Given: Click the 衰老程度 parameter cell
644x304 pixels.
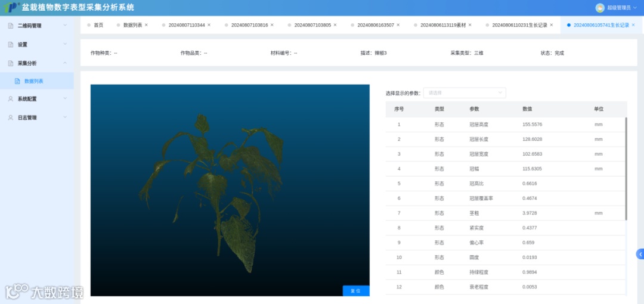Looking at the screenshot, I should [x=479, y=287].
